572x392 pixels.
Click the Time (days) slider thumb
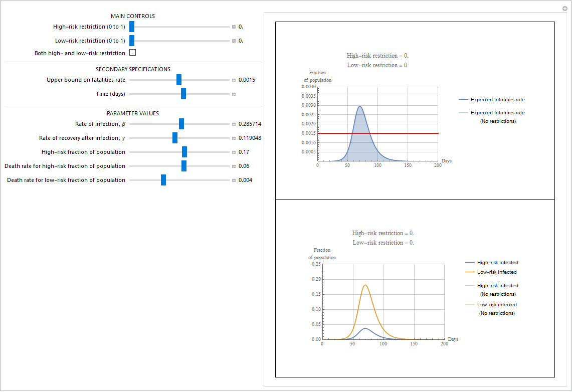[x=183, y=94]
